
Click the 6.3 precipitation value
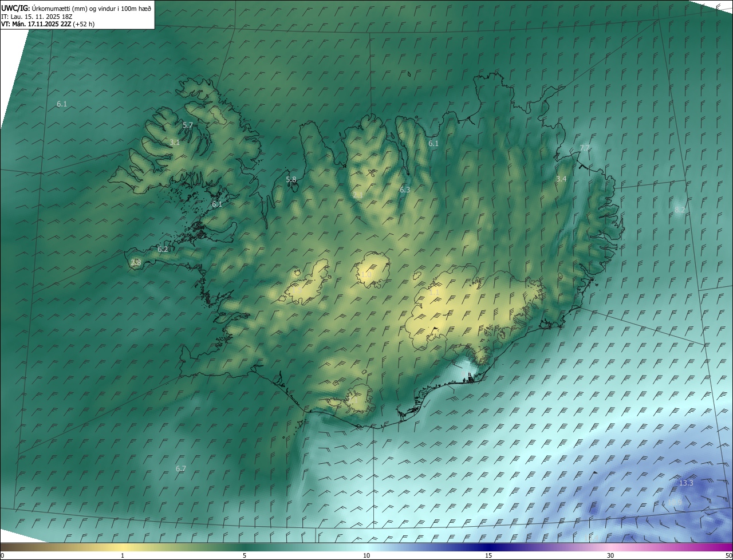pos(405,190)
